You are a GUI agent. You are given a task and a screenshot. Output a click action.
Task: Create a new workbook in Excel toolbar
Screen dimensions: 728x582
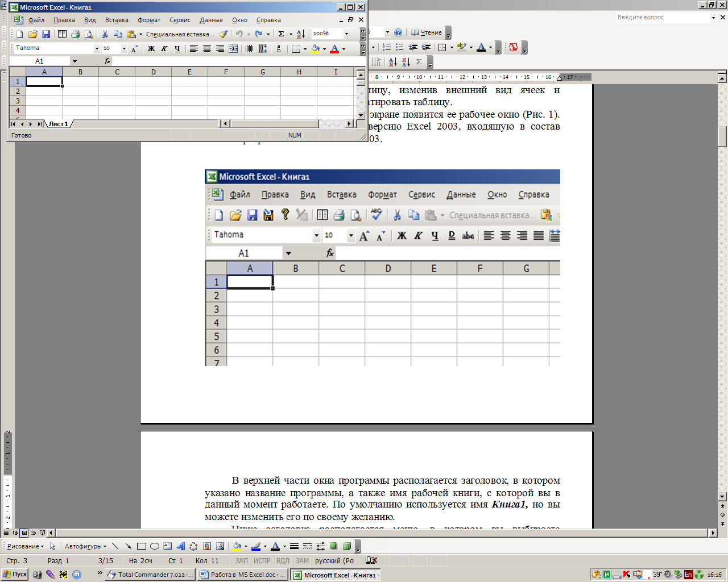pyautogui.click(x=19, y=34)
